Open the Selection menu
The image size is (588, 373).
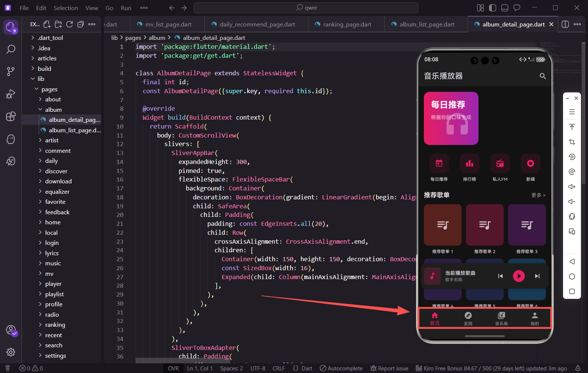pos(66,8)
